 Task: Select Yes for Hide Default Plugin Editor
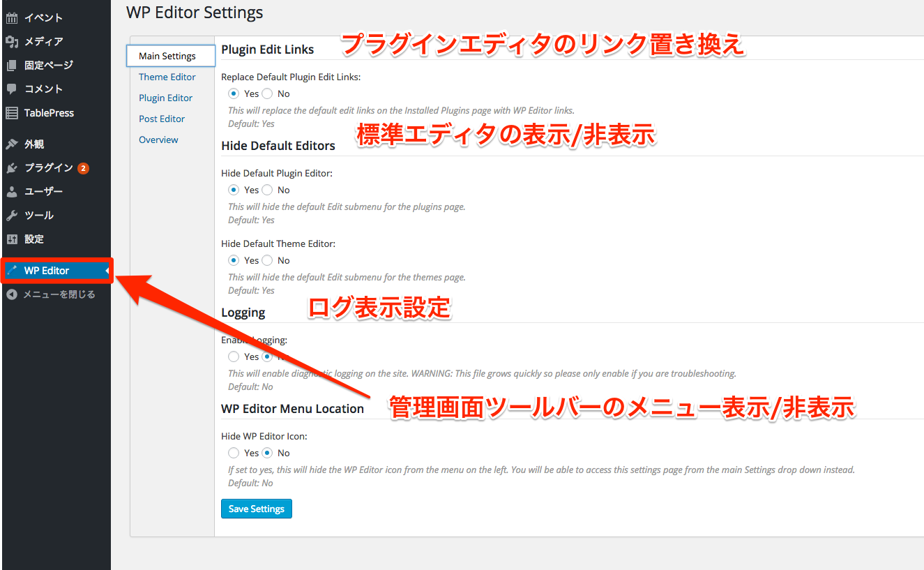point(234,190)
